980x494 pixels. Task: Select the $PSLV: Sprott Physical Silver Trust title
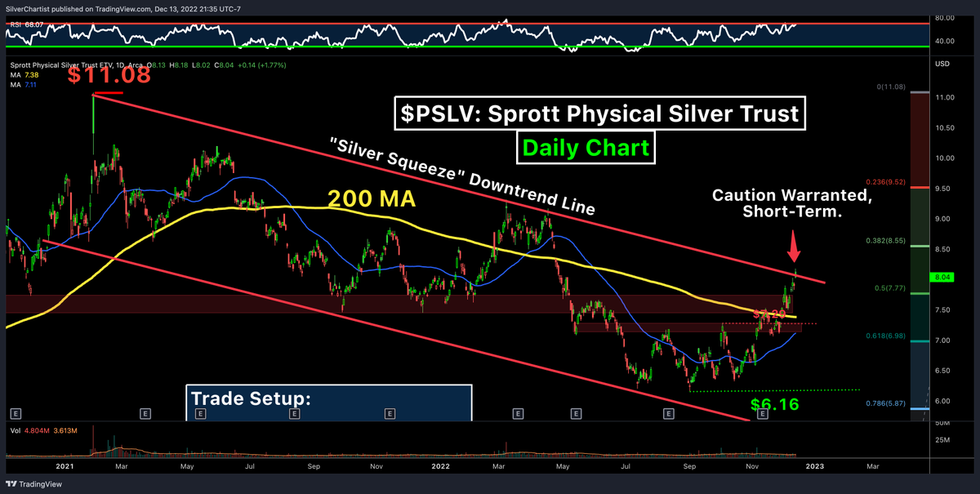[600, 113]
